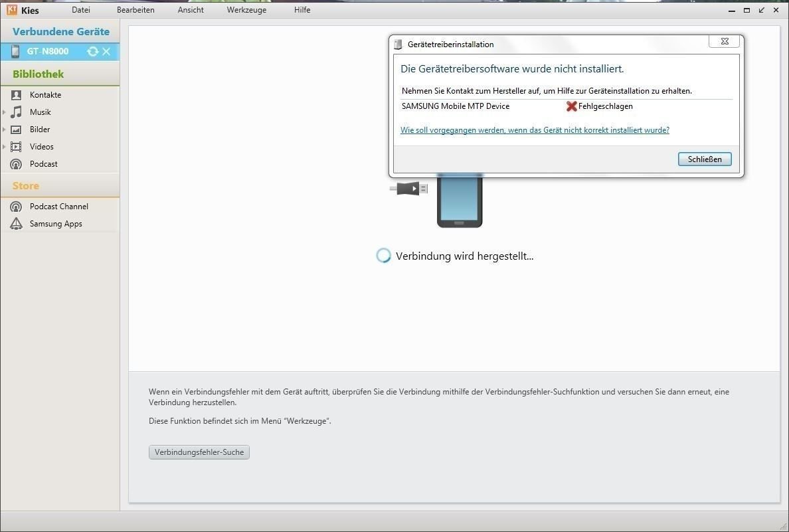Open the Bearbeiten menu
Image resolution: width=789 pixels, height=532 pixels.
[x=135, y=10]
